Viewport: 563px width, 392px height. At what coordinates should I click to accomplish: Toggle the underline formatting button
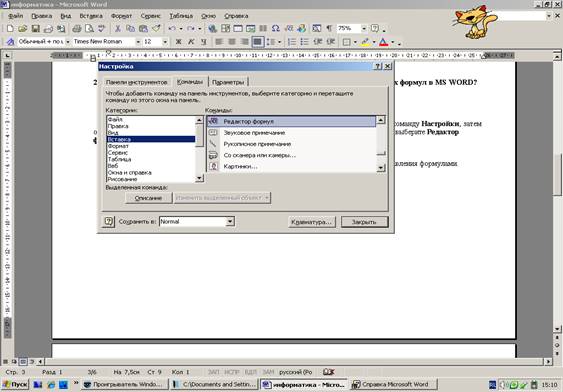pos(204,42)
